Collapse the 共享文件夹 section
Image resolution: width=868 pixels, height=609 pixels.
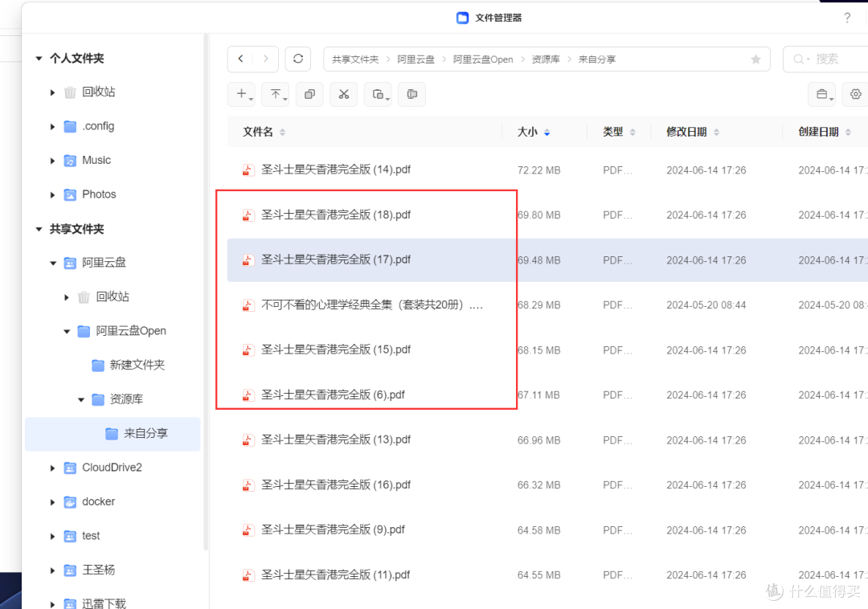(x=39, y=229)
